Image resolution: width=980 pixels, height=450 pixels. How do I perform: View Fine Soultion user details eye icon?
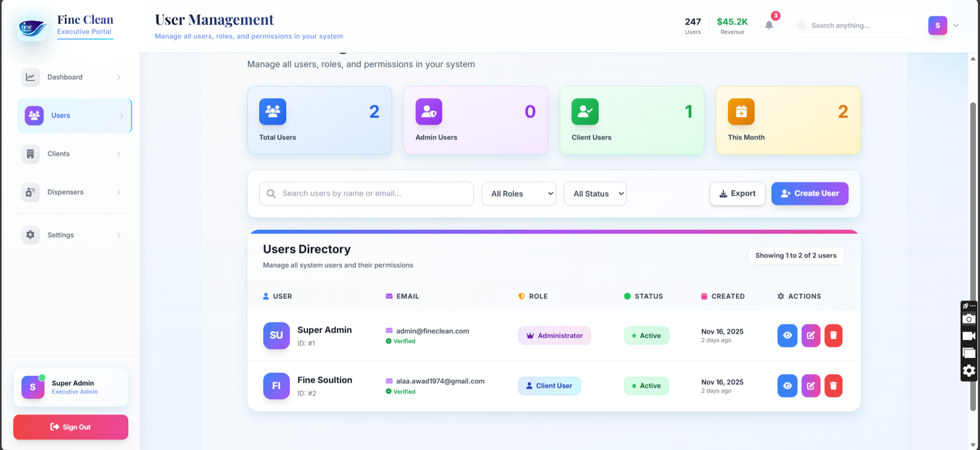pyautogui.click(x=787, y=386)
